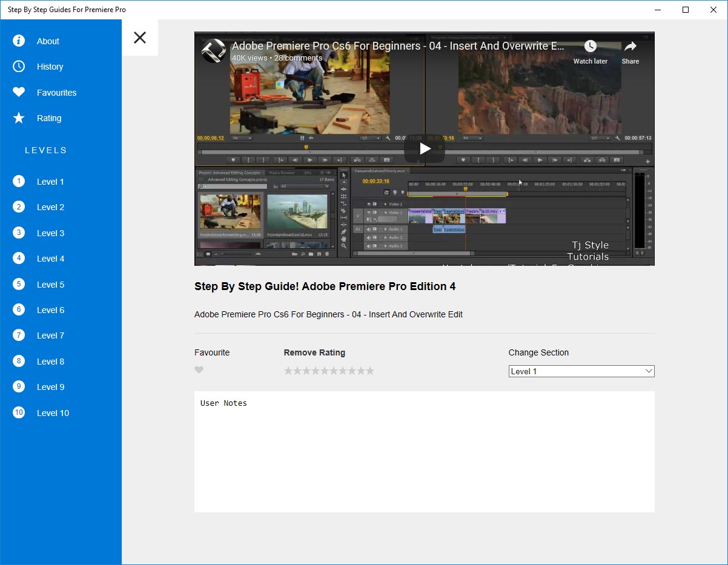Screen dimensions: 728x565
Task: Go to Level 10 section
Action: pos(53,413)
